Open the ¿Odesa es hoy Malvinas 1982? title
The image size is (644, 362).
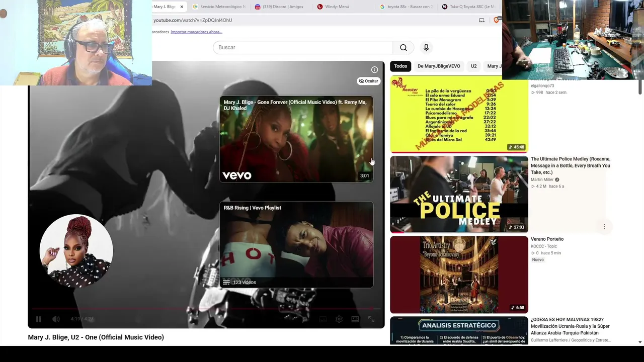coord(570,326)
